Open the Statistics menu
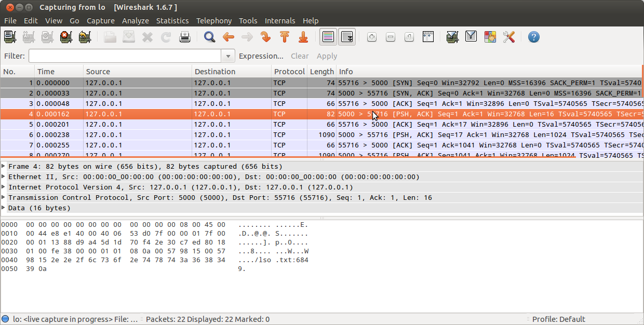This screenshot has width=644, height=325. point(172,21)
